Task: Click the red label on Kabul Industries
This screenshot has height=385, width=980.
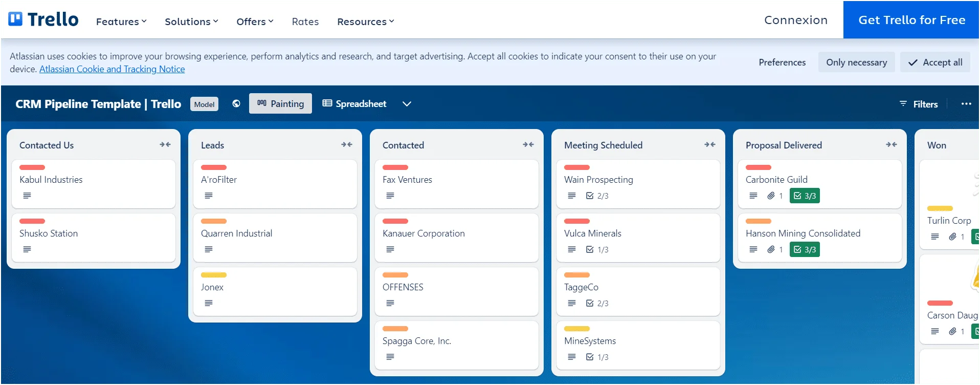Action: pyautogui.click(x=32, y=167)
